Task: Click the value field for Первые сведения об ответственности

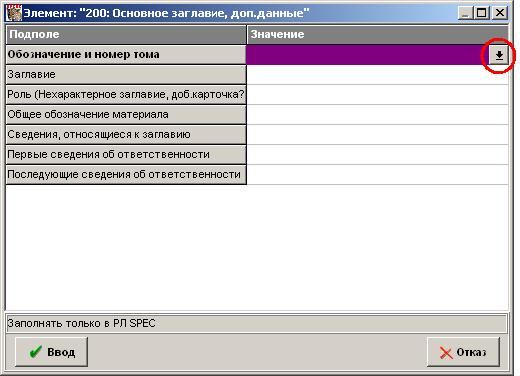Action: click(x=377, y=154)
